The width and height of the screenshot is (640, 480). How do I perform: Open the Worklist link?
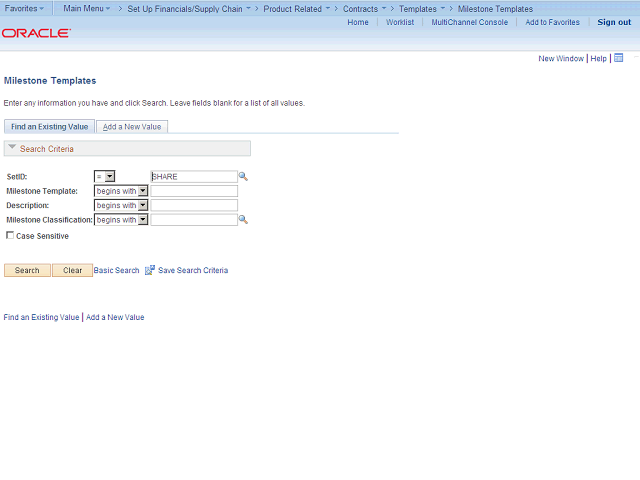tap(400, 22)
